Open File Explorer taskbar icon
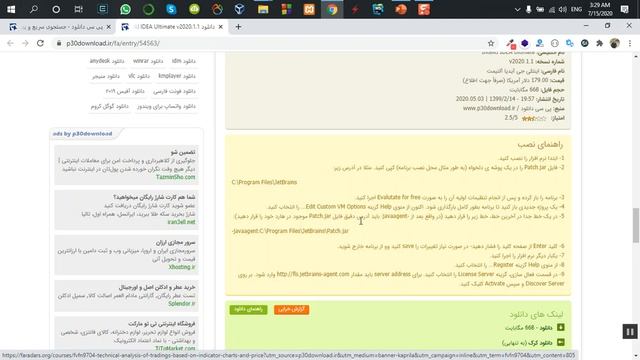640x360 pixels. tap(263, 9)
